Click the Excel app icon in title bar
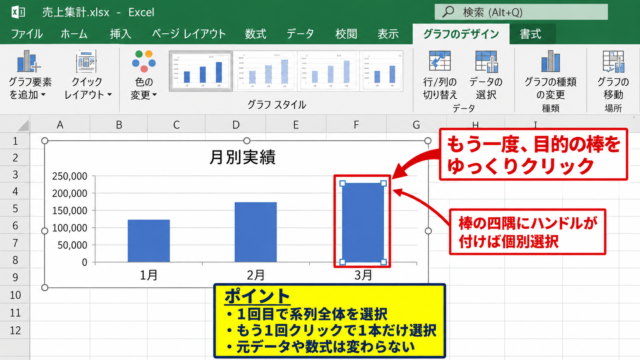 pyautogui.click(x=18, y=12)
